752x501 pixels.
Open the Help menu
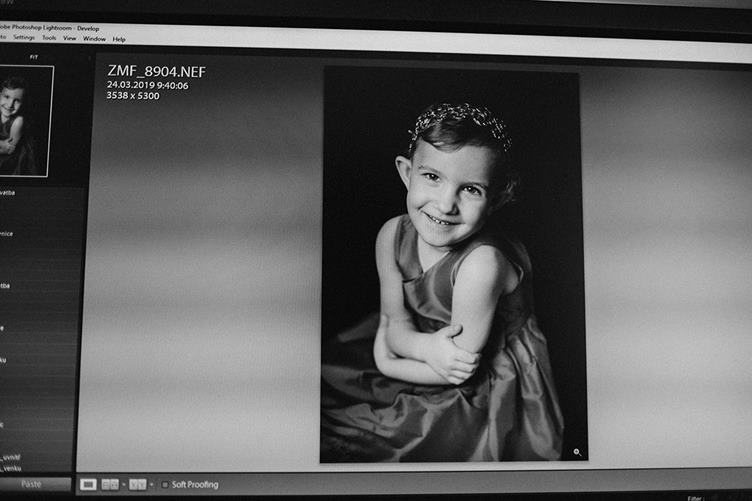[119, 39]
